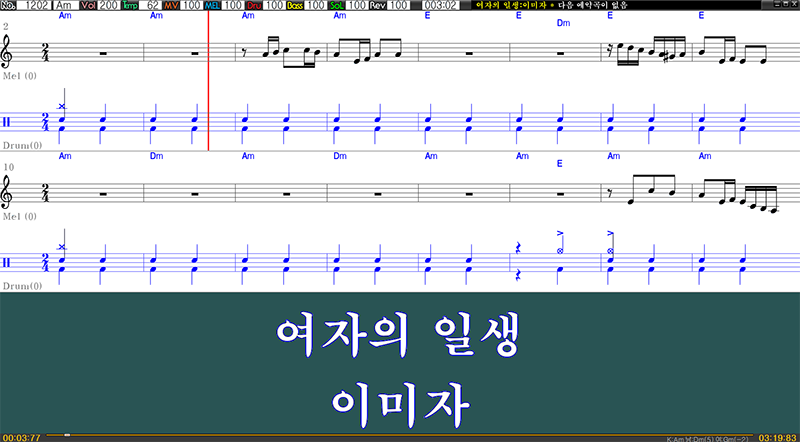
Task: Click the red playback cursor line
Action: (208, 81)
